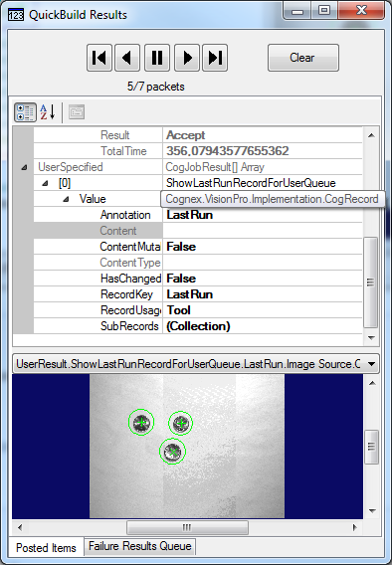392x565 pixels.
Task: Click the image vertical scrollbar thumb
Action: click(x=372, y=447)
